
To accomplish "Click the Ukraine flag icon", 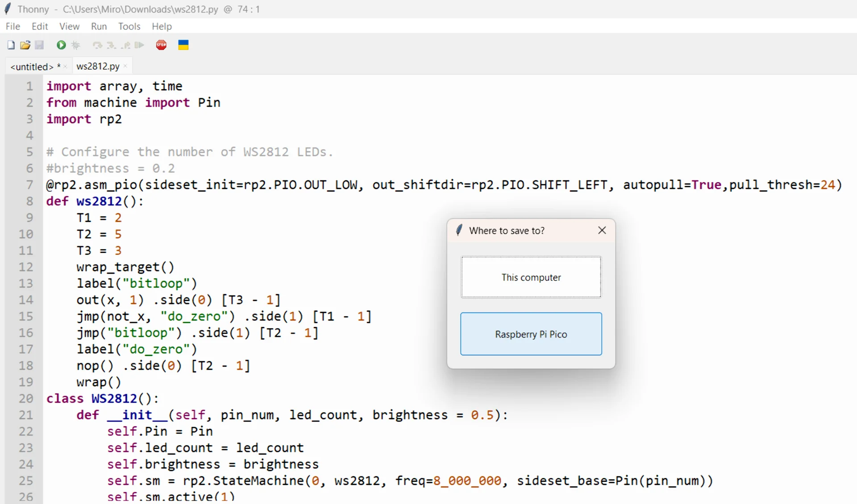I will pos(183,45).
